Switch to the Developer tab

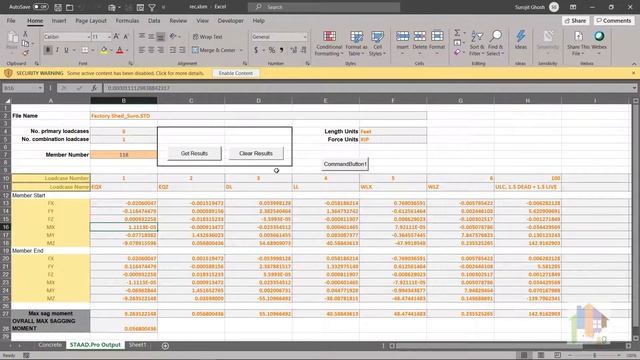pyautogui.click(x=230, y=20)
